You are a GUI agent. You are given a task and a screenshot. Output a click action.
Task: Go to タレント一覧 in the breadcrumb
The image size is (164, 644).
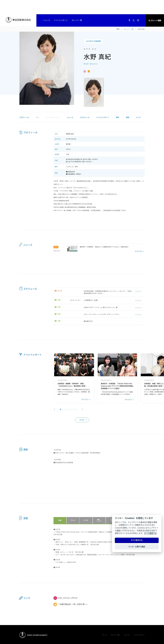point(128,29)
